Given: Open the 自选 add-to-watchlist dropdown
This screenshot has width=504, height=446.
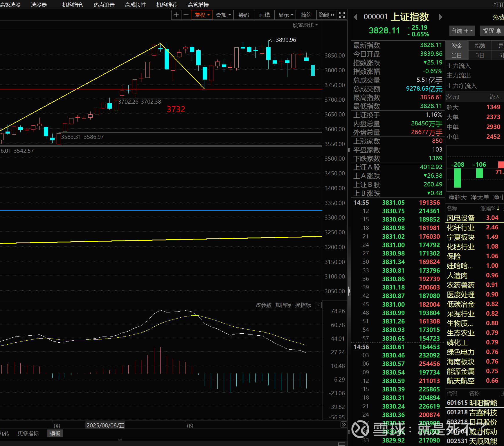Looking at the screenshot, I should tap(462, 31).
